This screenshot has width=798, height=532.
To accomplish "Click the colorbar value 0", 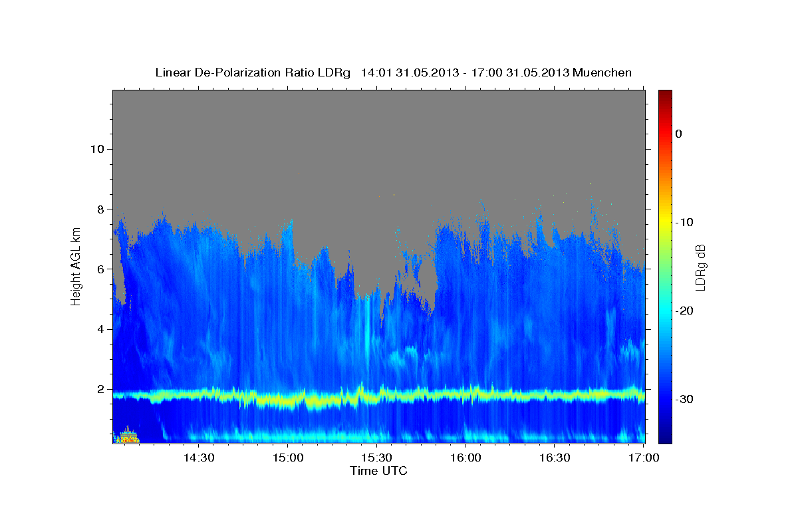I will [x=678, y=134].
